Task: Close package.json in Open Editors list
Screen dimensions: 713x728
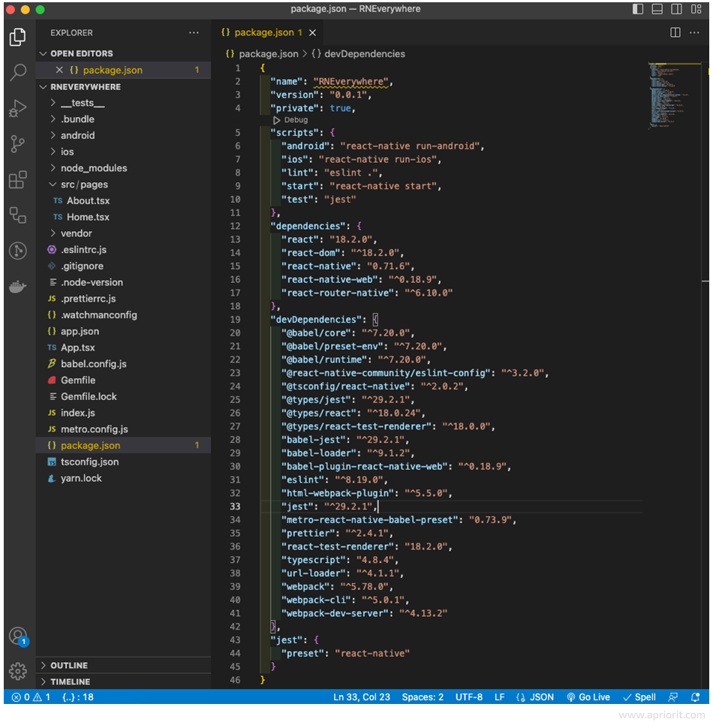Action: (59, 70)
